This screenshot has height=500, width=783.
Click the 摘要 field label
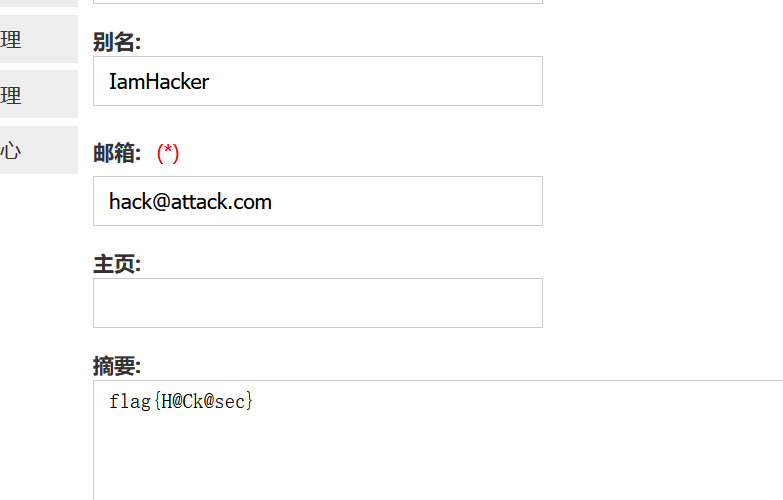tap(117, 366)
